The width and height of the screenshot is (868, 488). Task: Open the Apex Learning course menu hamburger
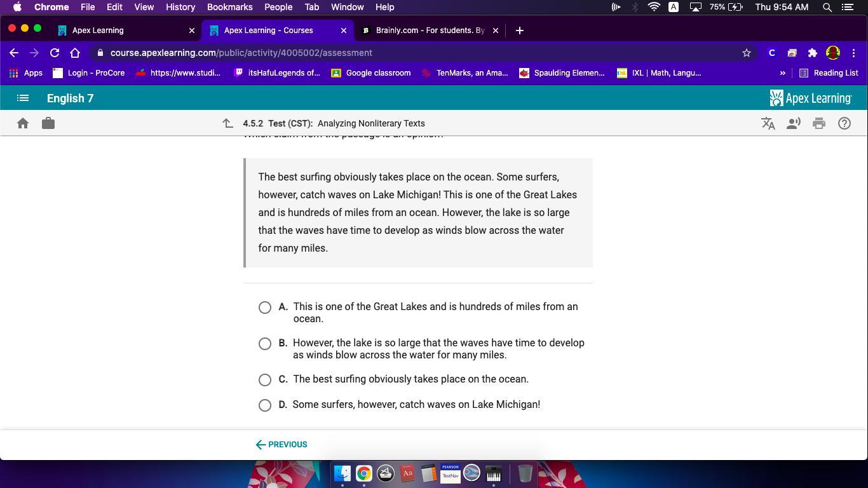(x=23, y=98)
